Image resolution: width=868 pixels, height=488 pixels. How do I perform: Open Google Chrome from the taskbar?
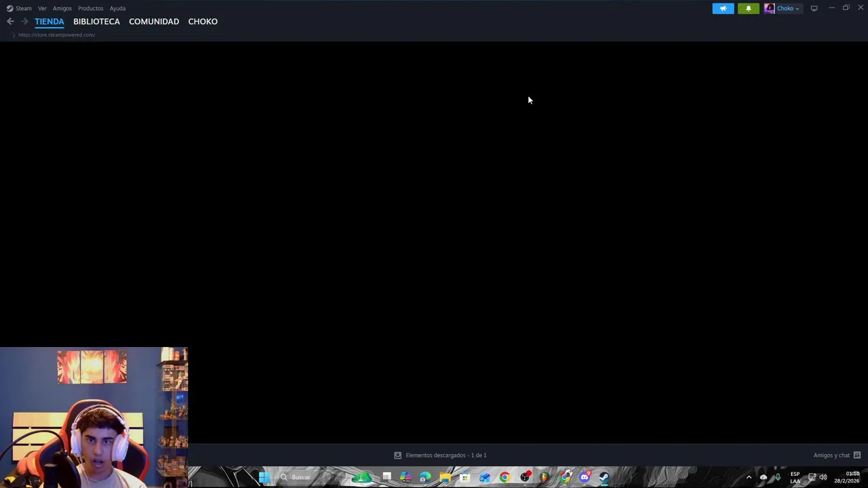point(505,477)
